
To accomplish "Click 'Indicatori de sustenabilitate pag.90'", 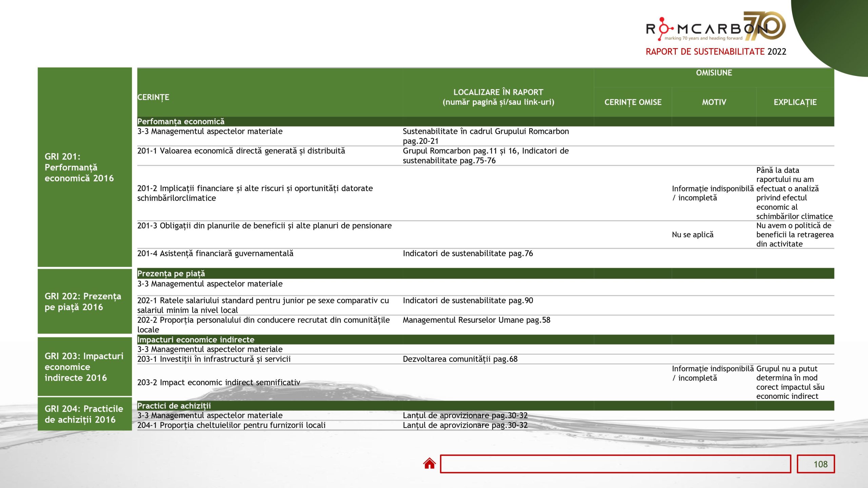I will 468,300.
